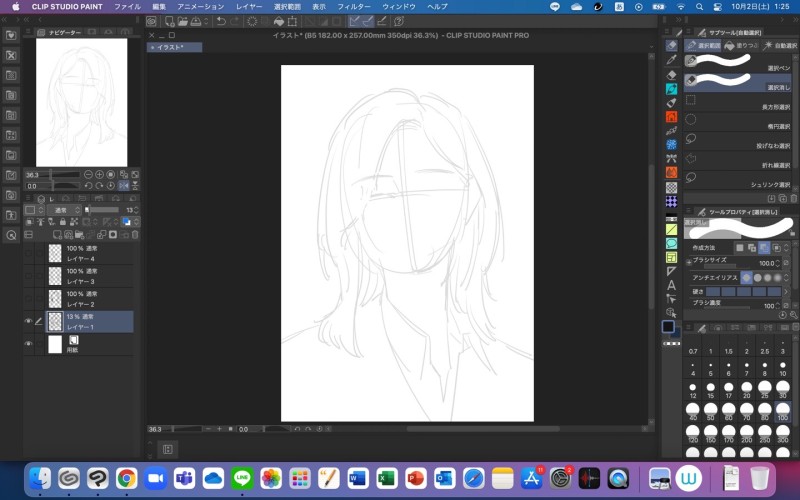Open Google Chrome from the Dock
This screenshot has width=800, height=500.
coord(126,478)
